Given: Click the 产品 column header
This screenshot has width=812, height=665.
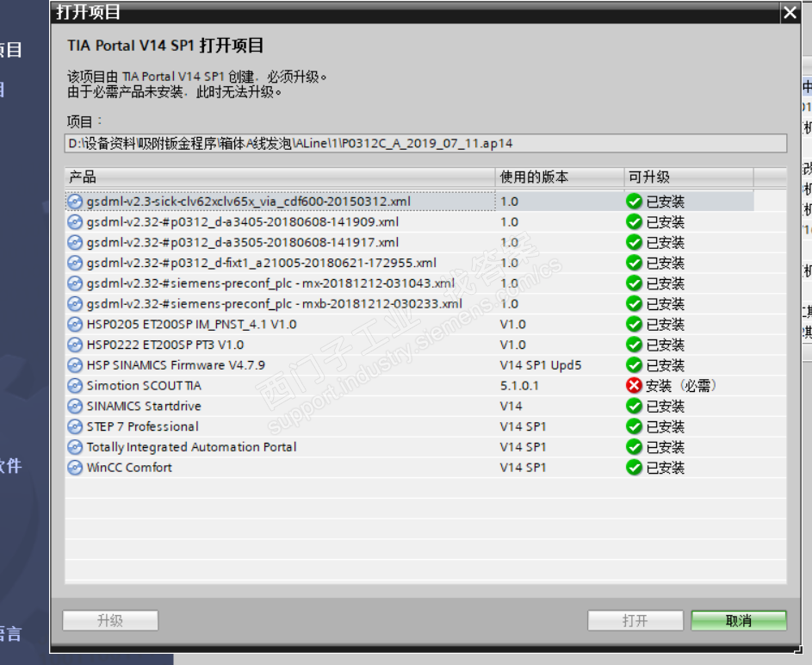Looking at the screenshot, I should pos(280,177).
